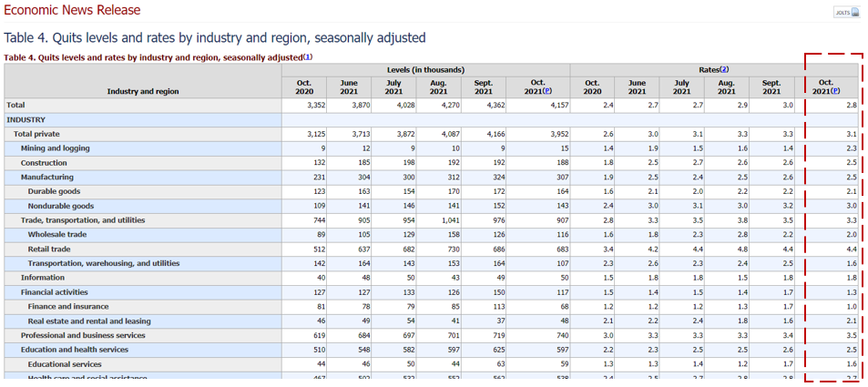The height and width of the screenshot is (387, 868).
Task: Select the Total quits level for Sept. 2021
Action: [x=490, y=105]
